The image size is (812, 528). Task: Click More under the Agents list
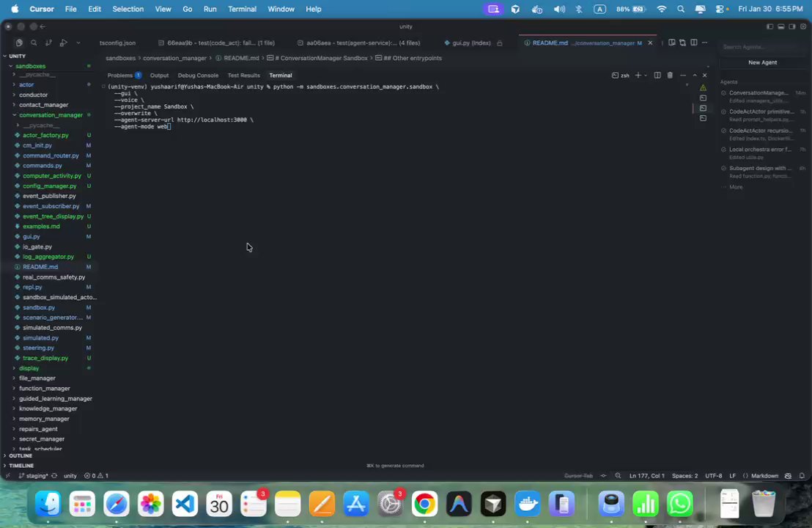click(735, 187)
